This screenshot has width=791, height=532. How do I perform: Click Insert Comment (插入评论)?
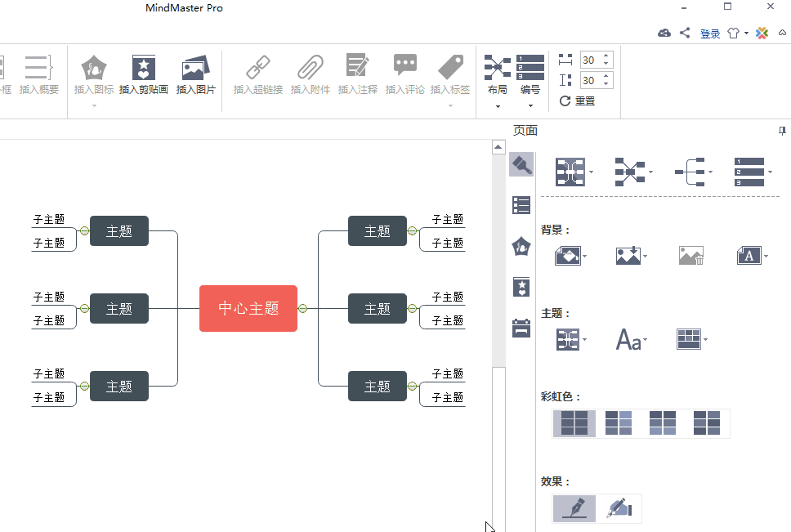[405, 74]
